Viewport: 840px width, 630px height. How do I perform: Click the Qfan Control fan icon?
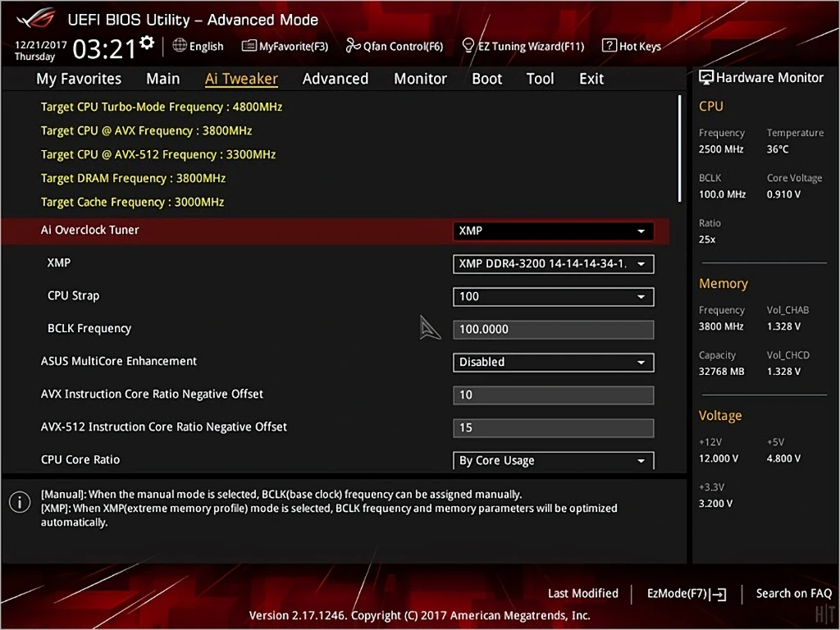click(353, 46)
